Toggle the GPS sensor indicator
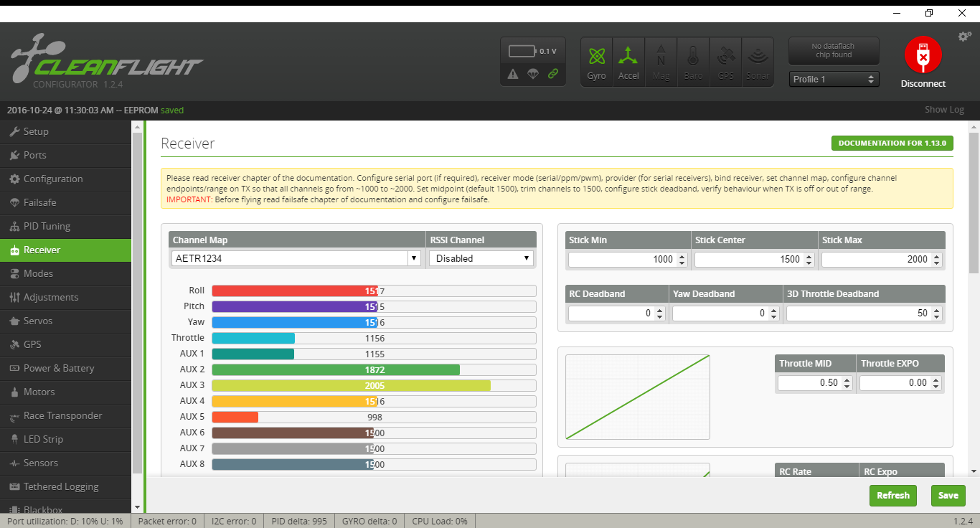Screen dimensions: 980x528 point(725,61)
